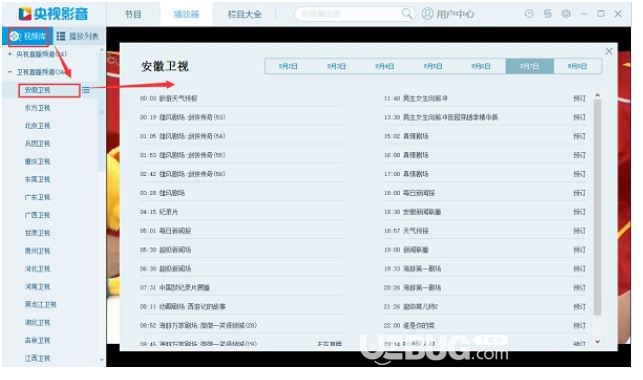The width and height of the screenshot is (643, 380).
Task: Switch schedule to 9月5日 date tab
Action: (433, 66)
